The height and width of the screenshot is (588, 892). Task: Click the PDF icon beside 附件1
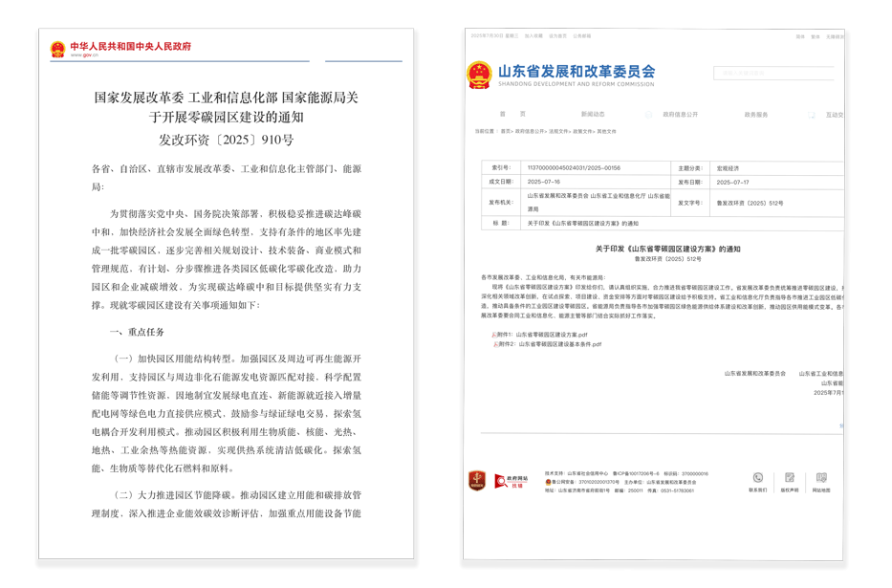coord(494,335)
